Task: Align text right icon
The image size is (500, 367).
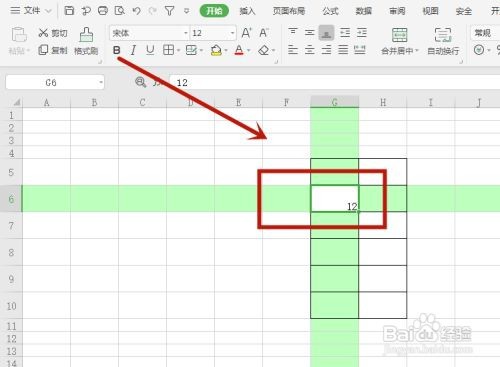Action: click(x=326, y=50)
